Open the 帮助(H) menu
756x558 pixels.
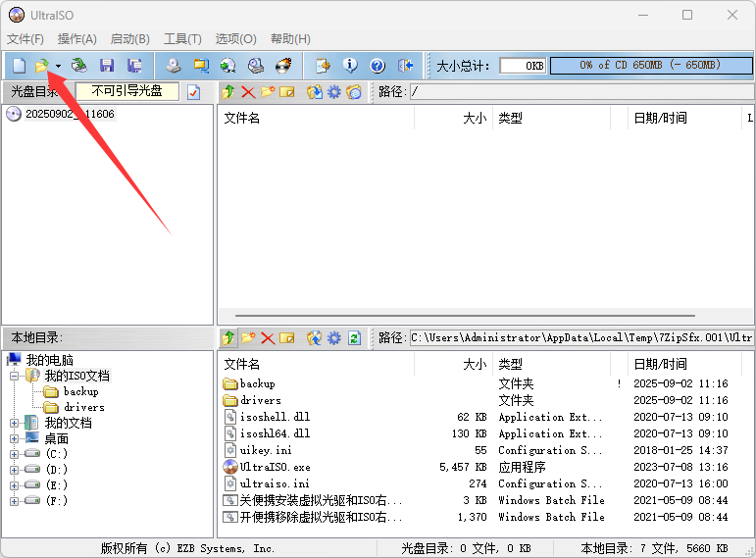290,39
